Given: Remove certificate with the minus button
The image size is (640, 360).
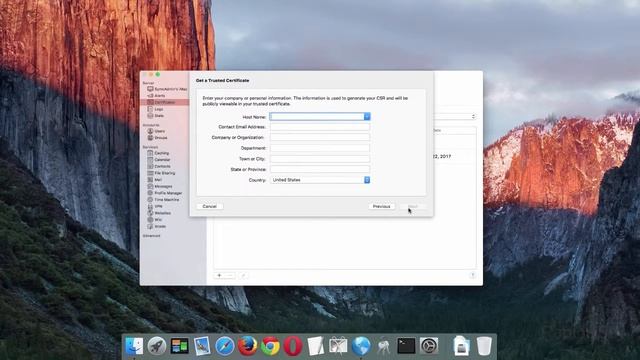Looking at the screenshot, I should [x=230, y=276].
